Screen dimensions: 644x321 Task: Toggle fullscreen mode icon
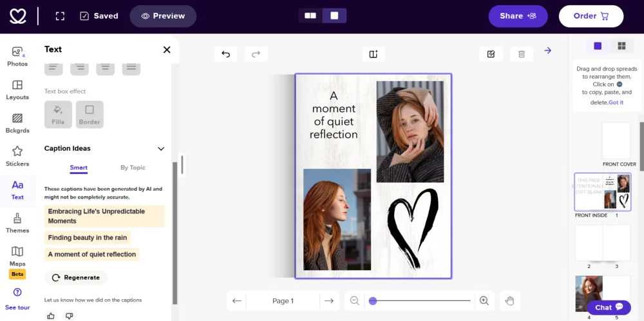tap(60, 16)
